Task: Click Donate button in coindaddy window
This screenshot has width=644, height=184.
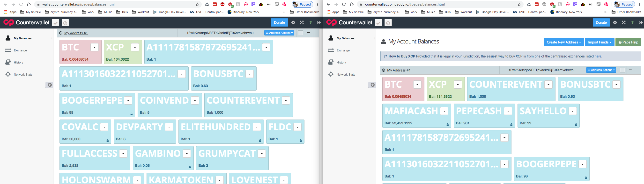Action: [601, 22]
